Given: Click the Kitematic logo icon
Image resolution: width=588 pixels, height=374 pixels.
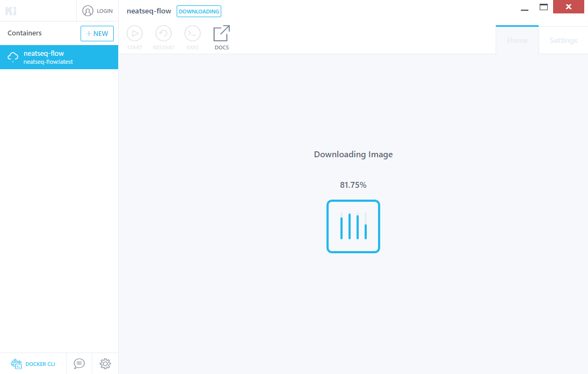Looking at the screenshot, I should click(11, 11).
